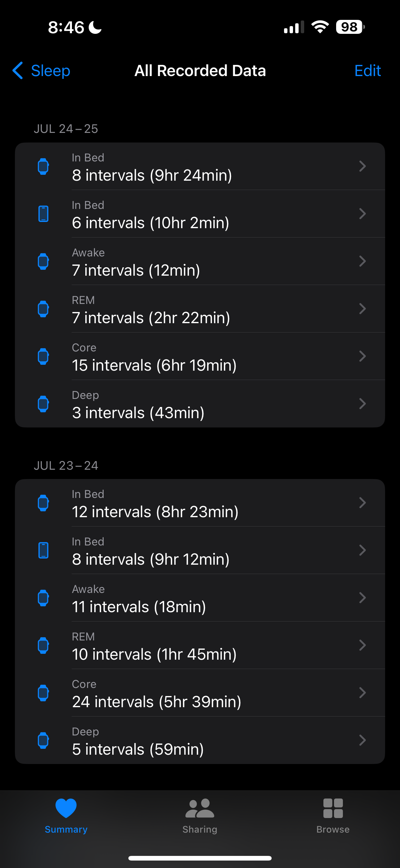This screenshot has height=868, width=400.
Task: Tap the watch icon beside Deep 43min
Action: pos(43,404)
